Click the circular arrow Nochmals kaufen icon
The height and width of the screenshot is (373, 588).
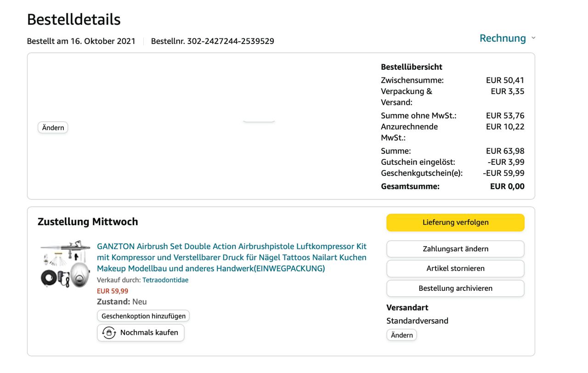109,333
